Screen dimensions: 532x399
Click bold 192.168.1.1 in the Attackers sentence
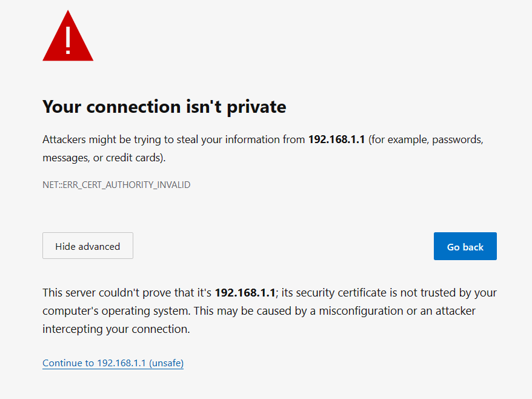(337, 139)
